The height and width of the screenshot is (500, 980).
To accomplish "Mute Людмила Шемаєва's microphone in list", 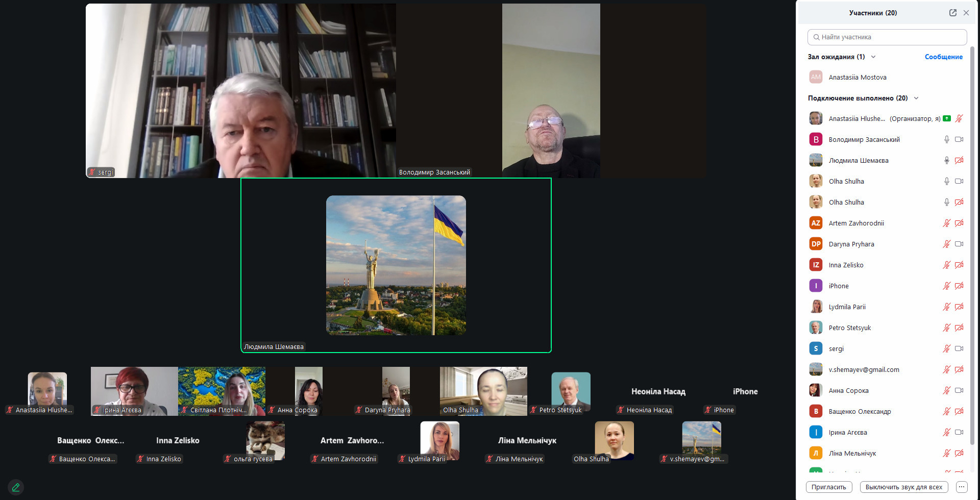I will [946, 160].
